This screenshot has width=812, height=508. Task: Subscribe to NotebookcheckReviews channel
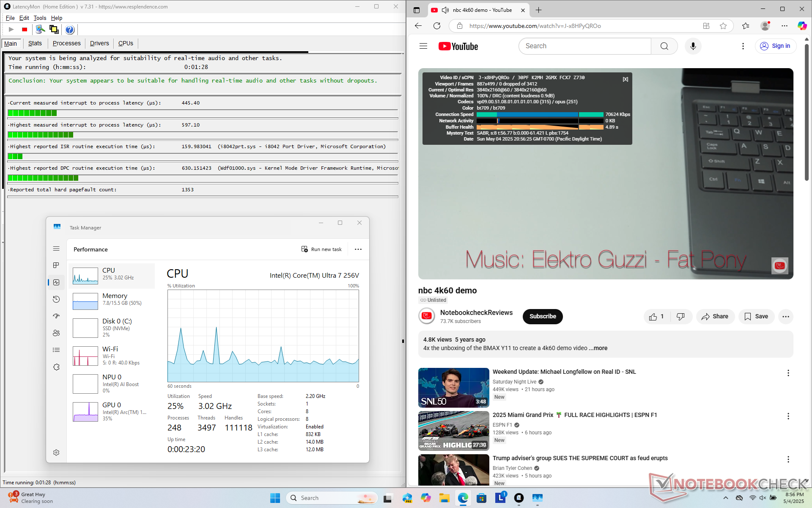543,317
